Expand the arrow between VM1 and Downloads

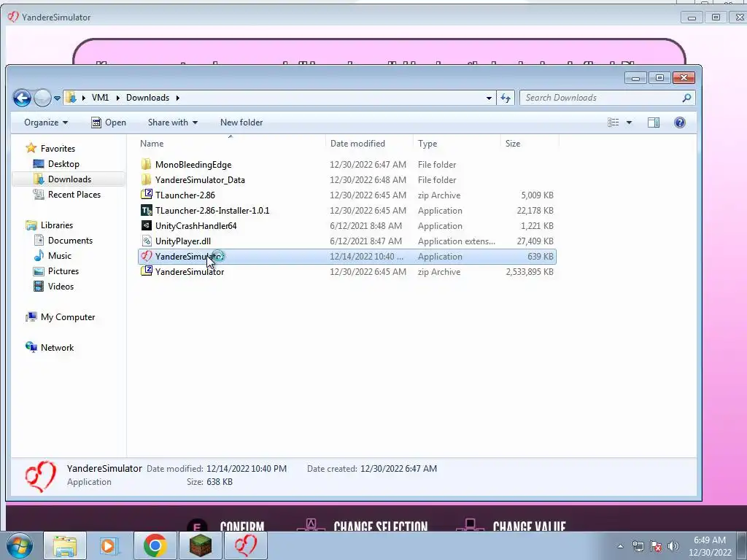pyautogui.click(x=117, y=98)
